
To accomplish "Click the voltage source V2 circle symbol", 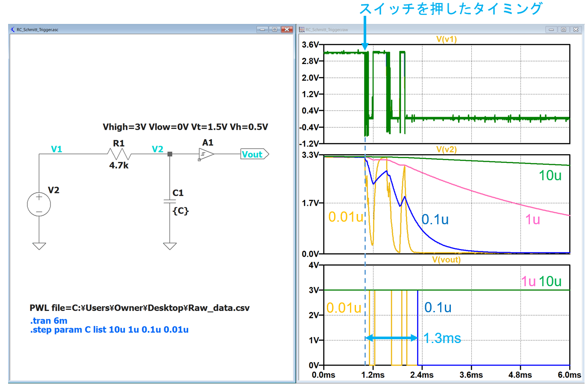I will click(39, 204).
